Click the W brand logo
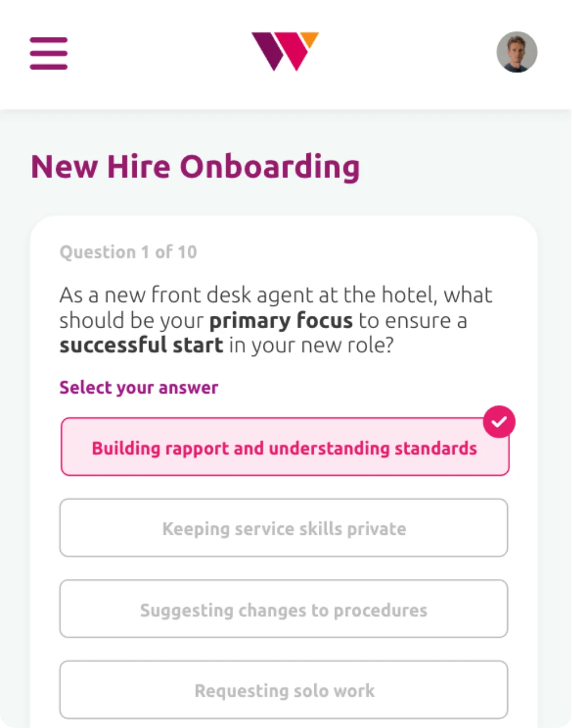The image size is (572, 728). pos(285,51)
